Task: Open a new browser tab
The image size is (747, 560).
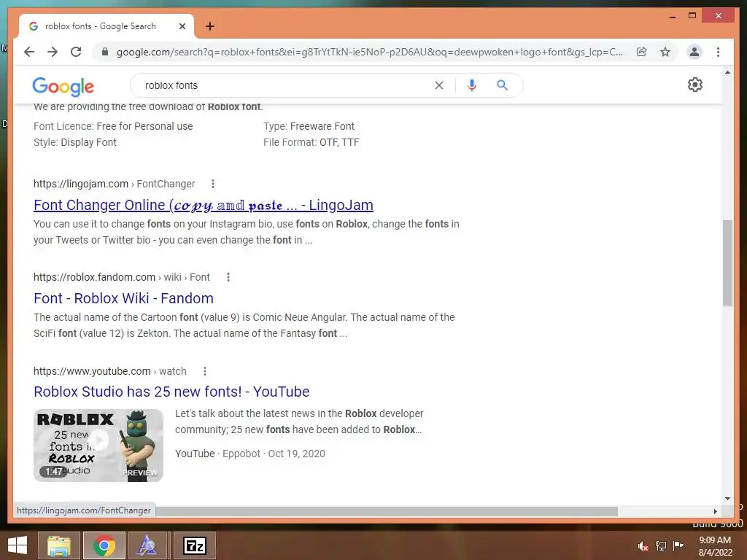Action: coord(209,26)
